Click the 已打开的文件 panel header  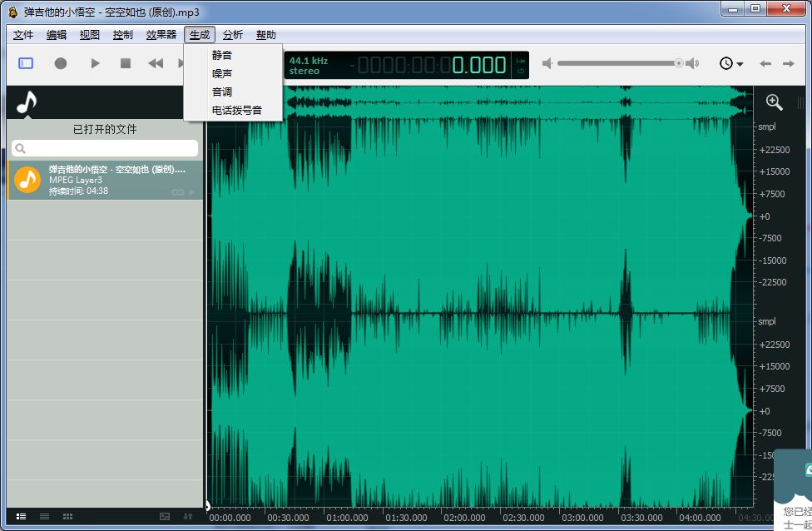click(x=105, y=129)
